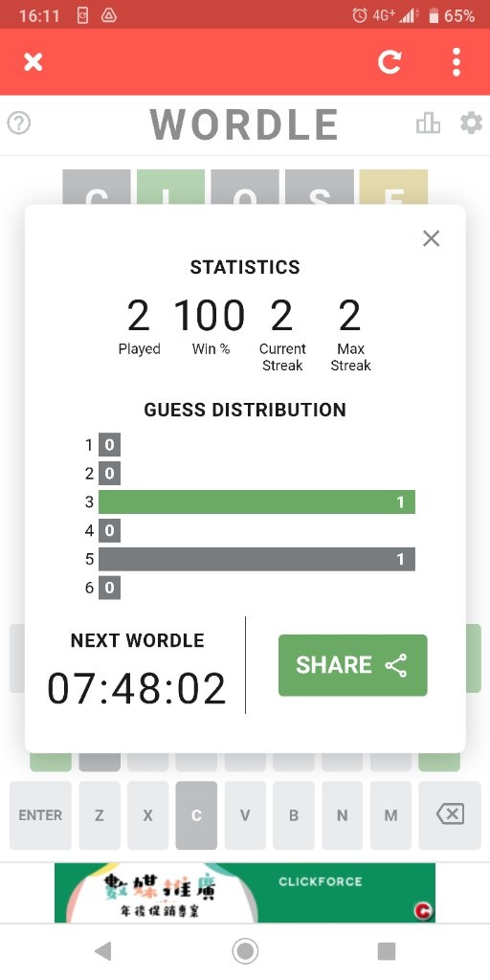Tap the greyed-out C key
The image size is (490, 980).
pos(196,815)
